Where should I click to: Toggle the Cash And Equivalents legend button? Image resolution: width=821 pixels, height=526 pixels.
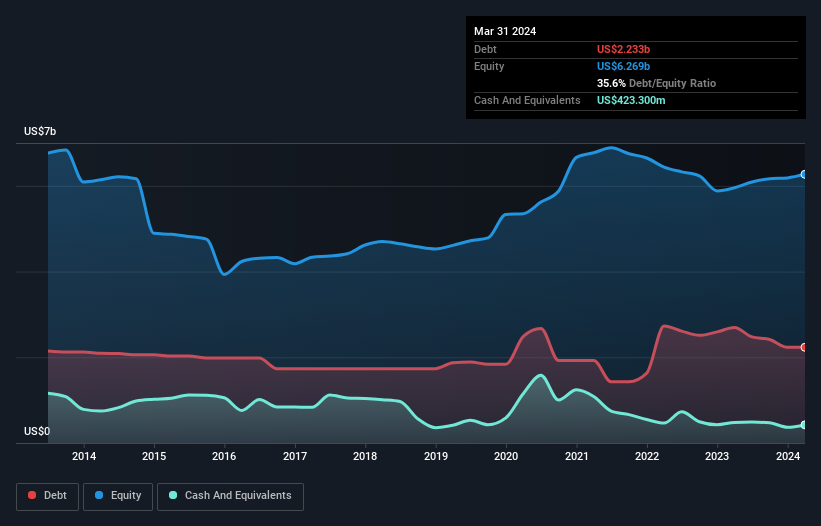(230, 496)
